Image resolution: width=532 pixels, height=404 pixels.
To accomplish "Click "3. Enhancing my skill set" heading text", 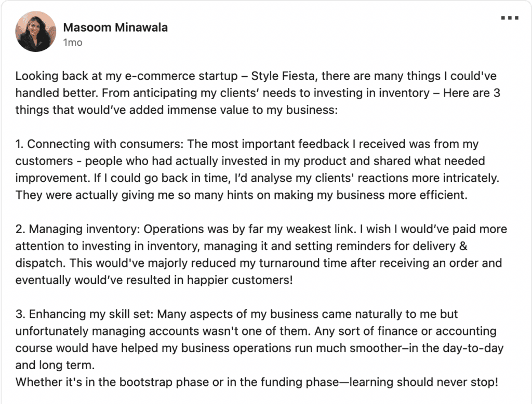I will click(x=85, y=314).
